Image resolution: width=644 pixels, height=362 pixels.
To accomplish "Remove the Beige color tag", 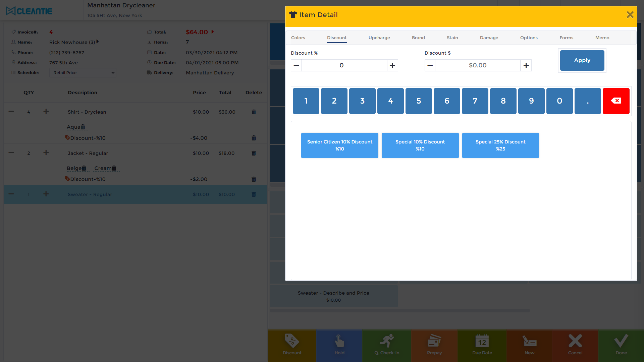I will coord(84,168).
